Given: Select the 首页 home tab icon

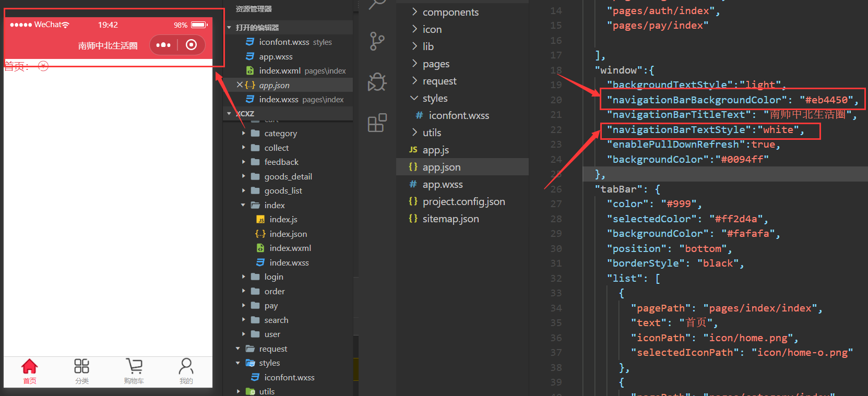Looking at the screenshot, I should click(x=30, y=366).
